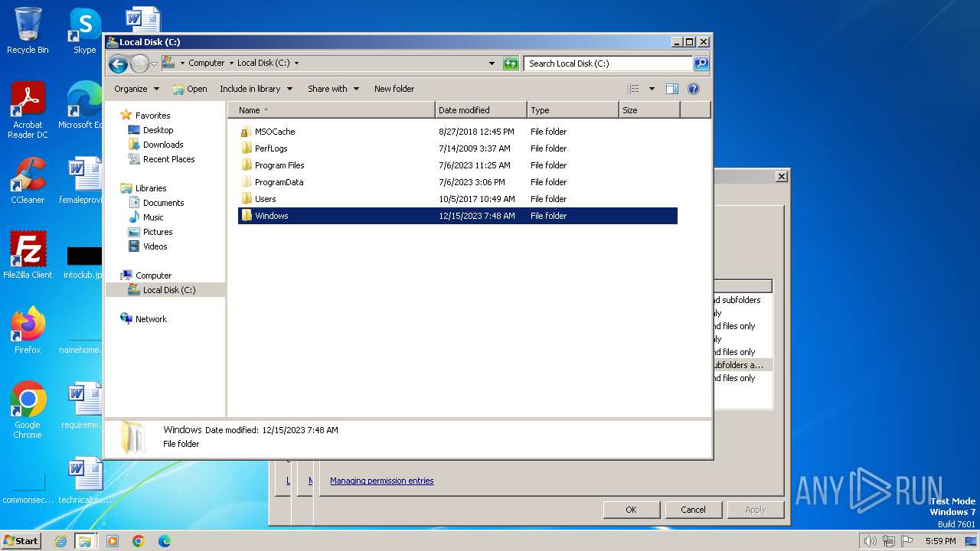Click New folder in the toolbar
Screen dimensions: 980x551
pyautogui.click(x=394, y=89)
